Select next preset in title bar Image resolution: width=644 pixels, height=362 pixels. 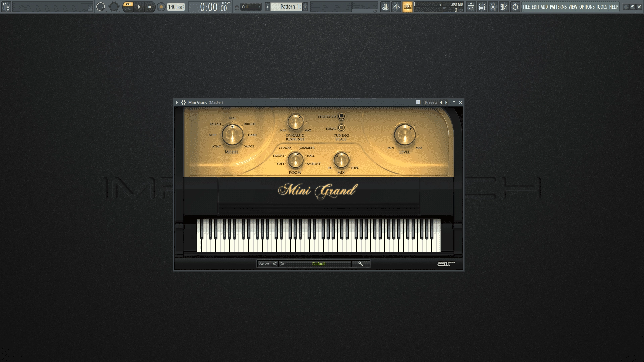(446, 102)
